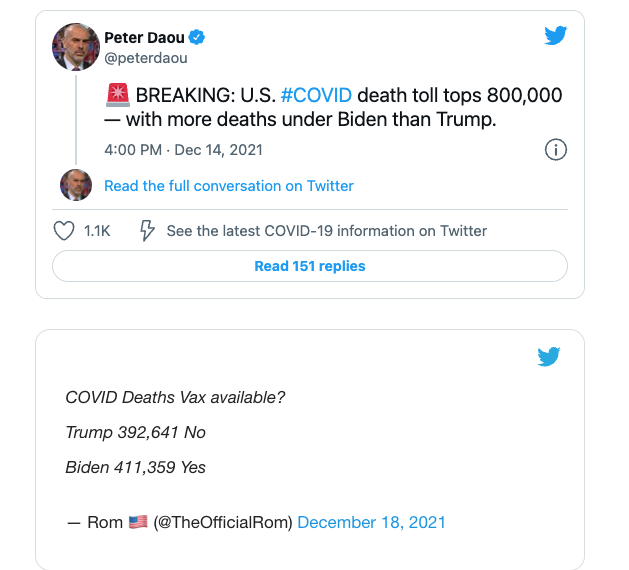Screen dimensions: 629x570
Task: Click the red siren emoji before BREAKING
Action: 118,95
